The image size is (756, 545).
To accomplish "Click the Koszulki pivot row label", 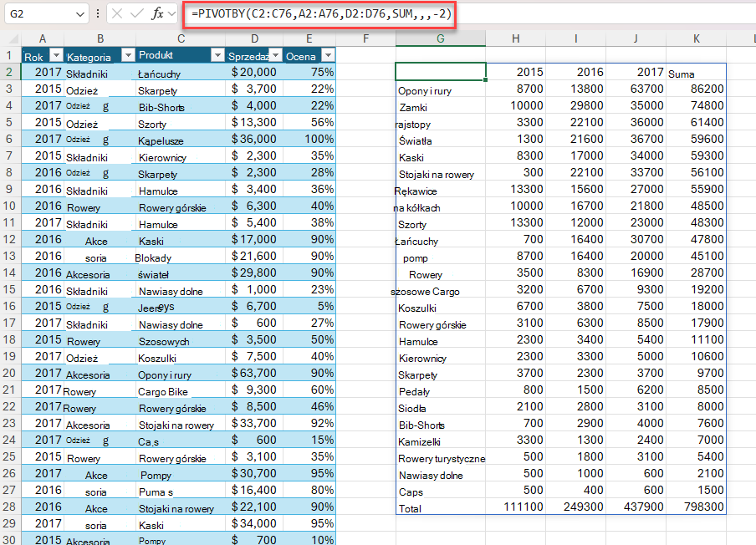I will coord(417,308).
